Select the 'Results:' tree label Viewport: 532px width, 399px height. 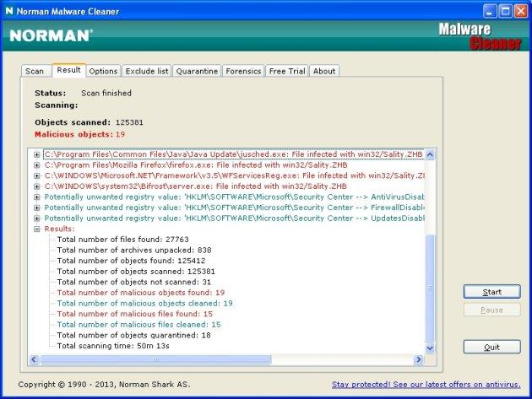(59, 229)
